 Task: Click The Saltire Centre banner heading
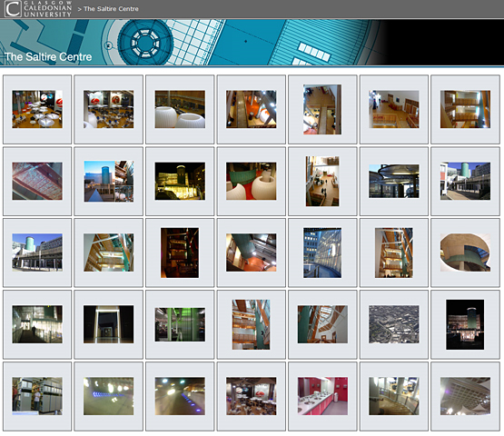coord(48,57)
